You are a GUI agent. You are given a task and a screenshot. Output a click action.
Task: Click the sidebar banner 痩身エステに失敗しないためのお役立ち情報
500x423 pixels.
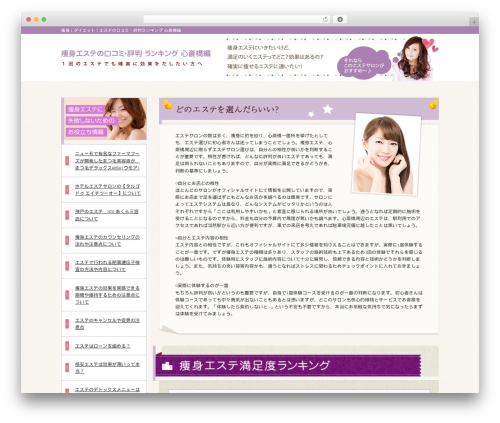coord(104,119)
